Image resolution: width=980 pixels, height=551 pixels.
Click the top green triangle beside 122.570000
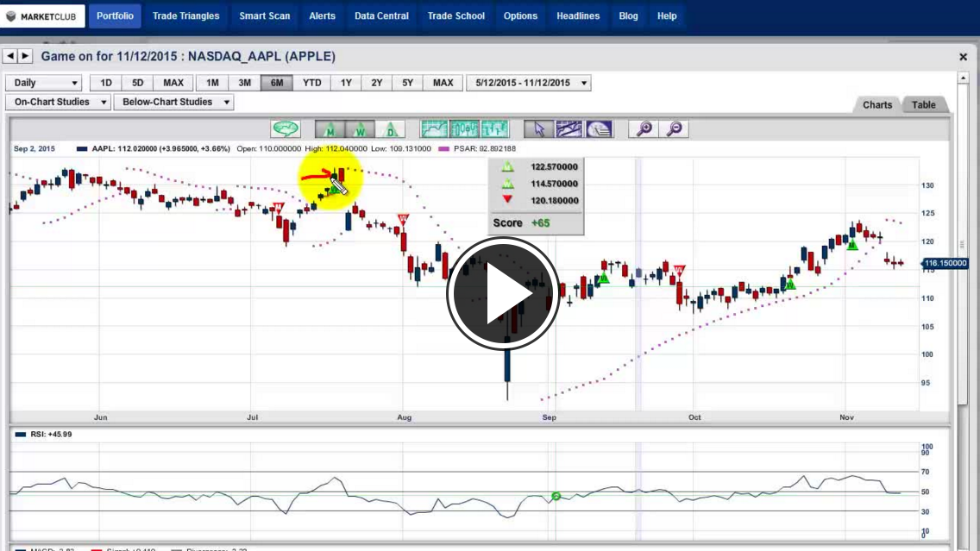[x=507, y=166]
